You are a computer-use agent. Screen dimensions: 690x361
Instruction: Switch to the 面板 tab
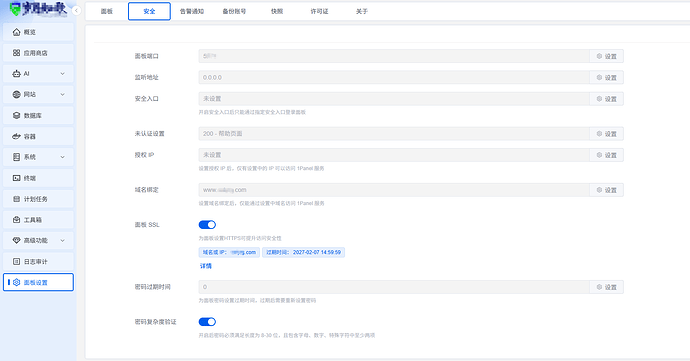tap(107, 11)
